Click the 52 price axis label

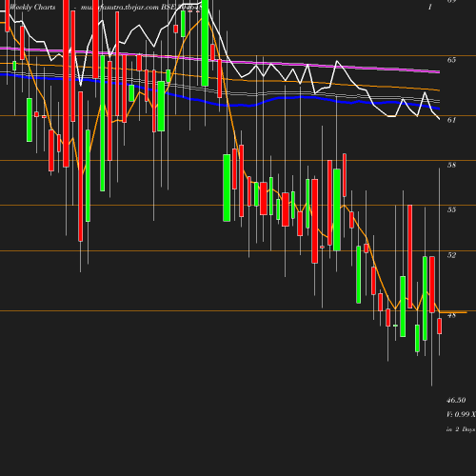[x=451, y=255]
